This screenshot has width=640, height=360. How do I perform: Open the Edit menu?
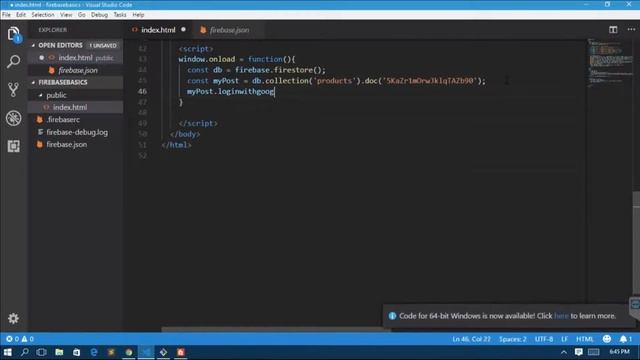[21, 15]
